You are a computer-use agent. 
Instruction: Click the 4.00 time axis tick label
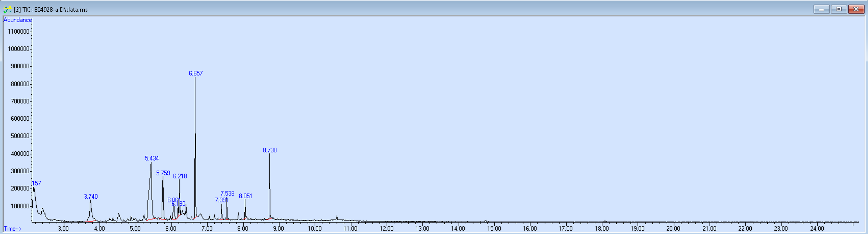tap(99, 228)
